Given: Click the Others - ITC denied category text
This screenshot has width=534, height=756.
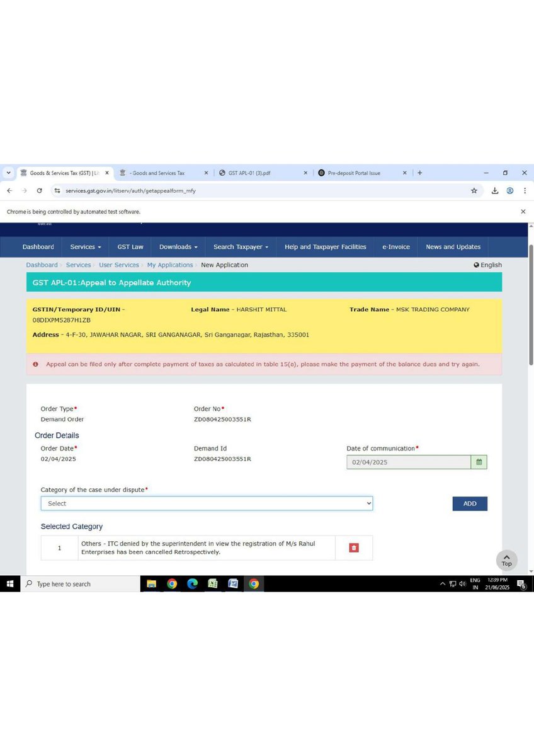Looking at the screenshot, I should (198, 547).
